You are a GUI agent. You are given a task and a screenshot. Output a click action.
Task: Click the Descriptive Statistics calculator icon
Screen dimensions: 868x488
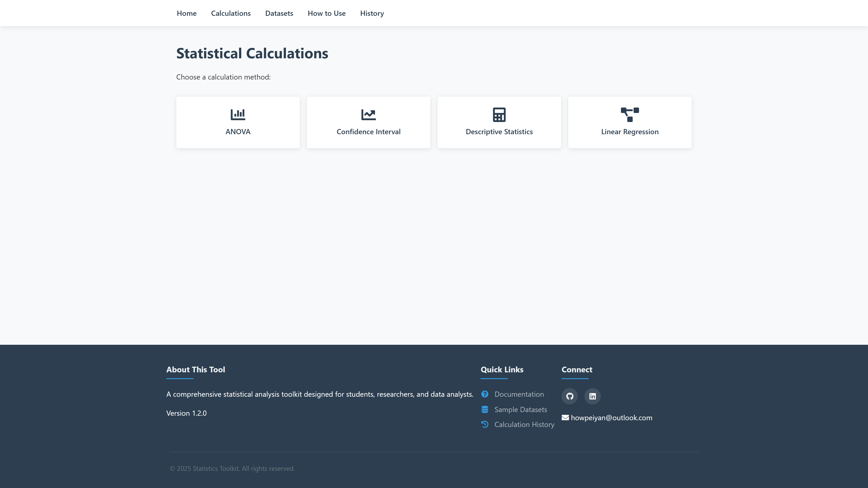click(x=499, y=115)
